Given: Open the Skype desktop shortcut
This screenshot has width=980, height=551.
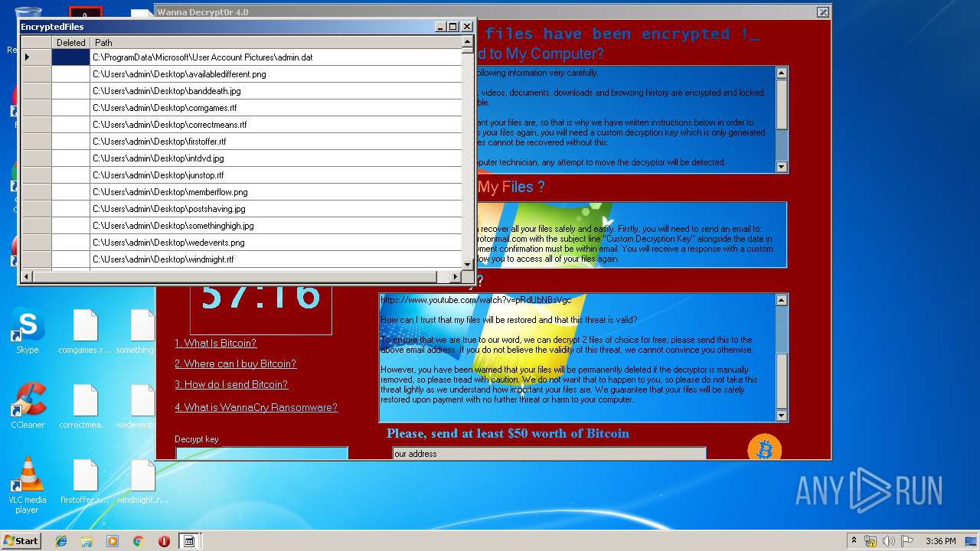Looking at the screenshot, I should coord(27,331).
